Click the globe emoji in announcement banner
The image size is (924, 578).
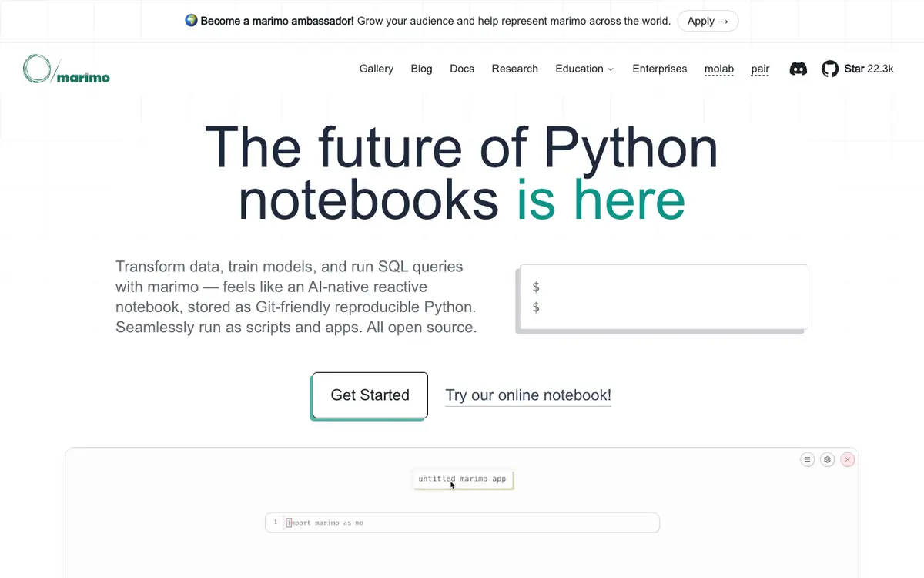click(192, 21)
